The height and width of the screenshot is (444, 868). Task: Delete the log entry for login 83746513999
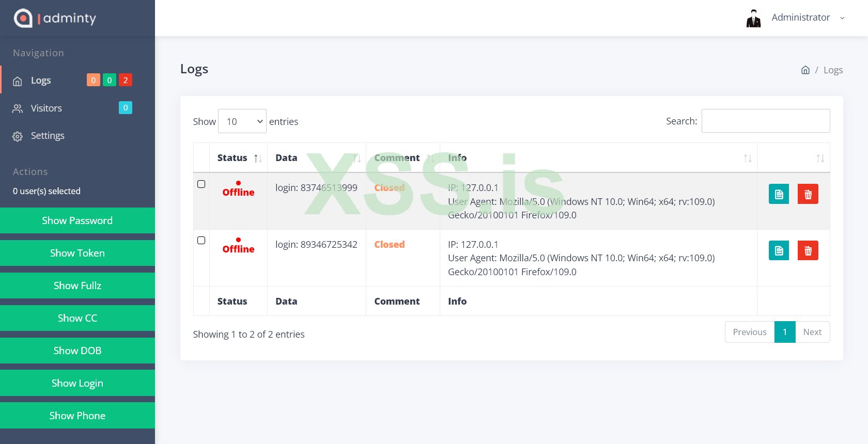(x=808, y=194)
